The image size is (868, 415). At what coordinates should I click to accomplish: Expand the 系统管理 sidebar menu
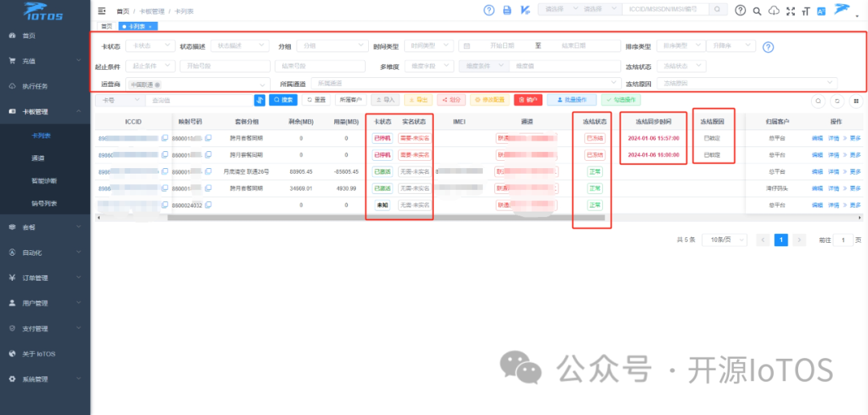[x=45, y=380]
